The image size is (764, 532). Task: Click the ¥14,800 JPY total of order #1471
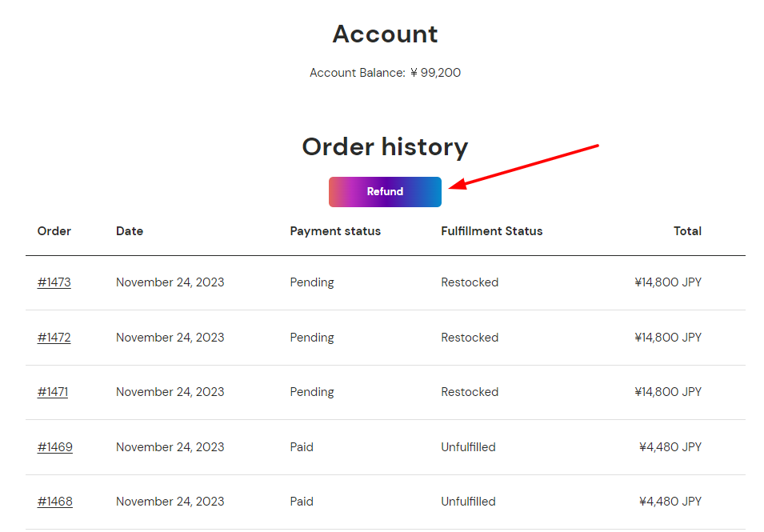point(667,392)
